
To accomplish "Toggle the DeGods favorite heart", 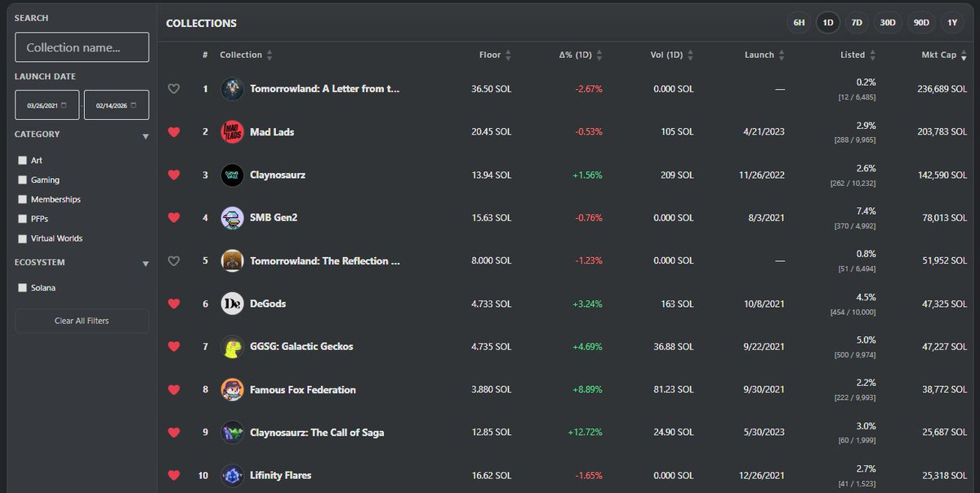I will (173, 304).
